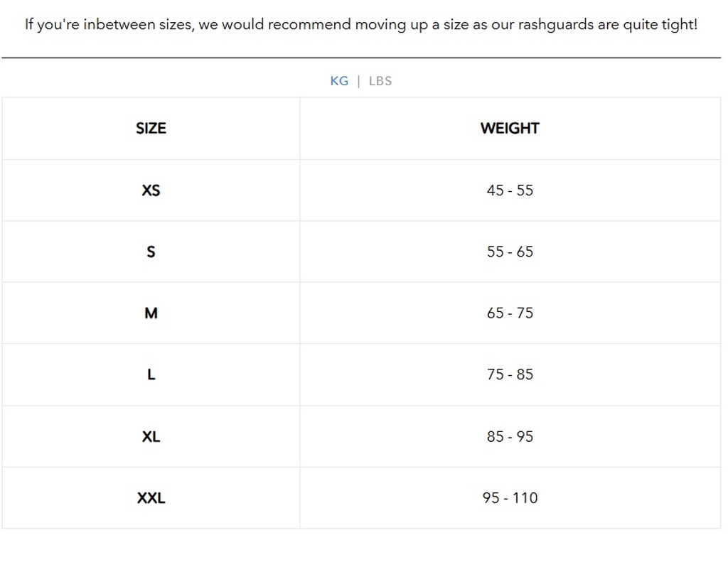Select the KG unit option
728x567 pixels.
[339, 81]
